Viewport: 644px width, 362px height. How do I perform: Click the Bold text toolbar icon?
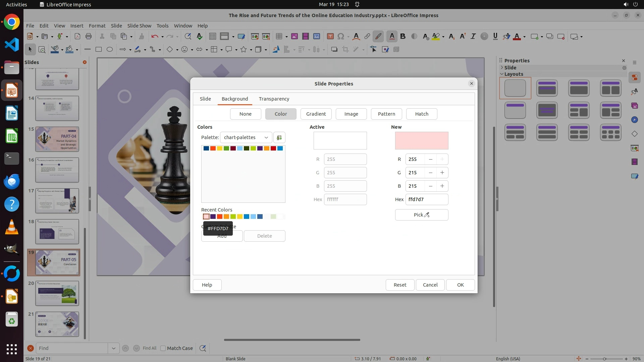(403, 37)
